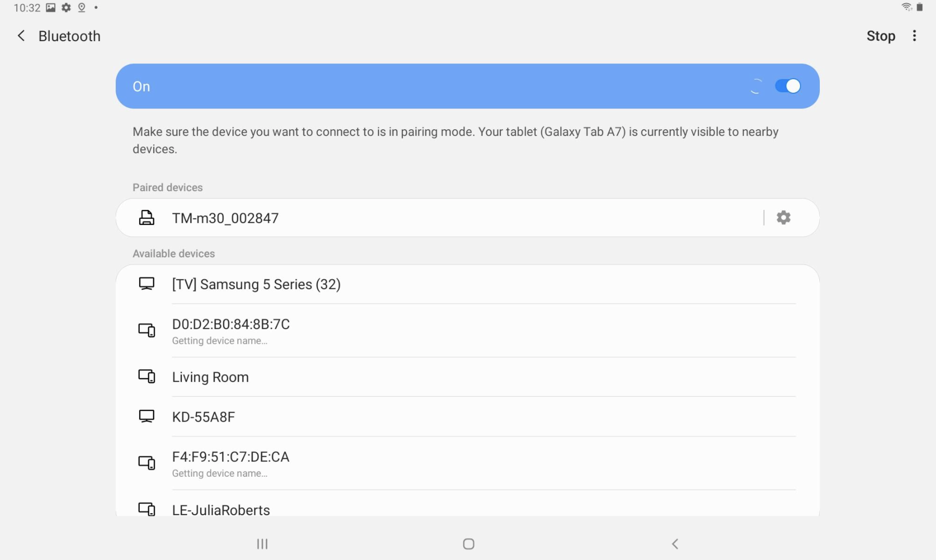Go back using the arrow beside Bluetooth
Viewport: 936px width, 560px height.
21,36
